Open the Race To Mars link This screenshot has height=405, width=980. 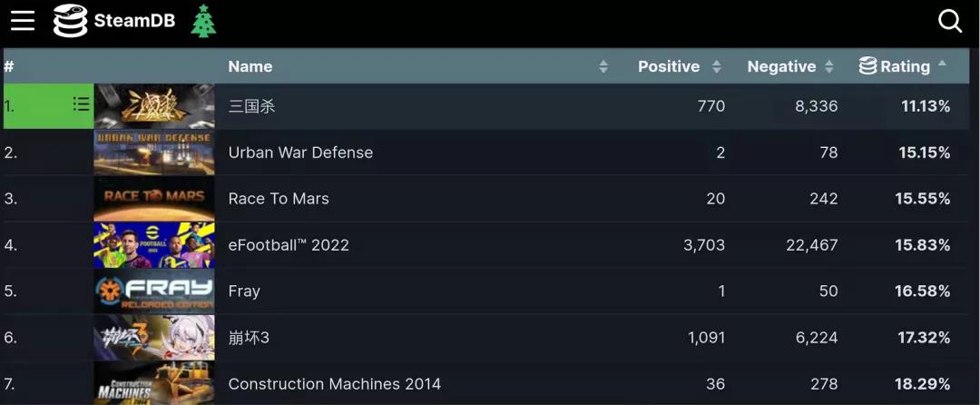click(x=279, y=199)
